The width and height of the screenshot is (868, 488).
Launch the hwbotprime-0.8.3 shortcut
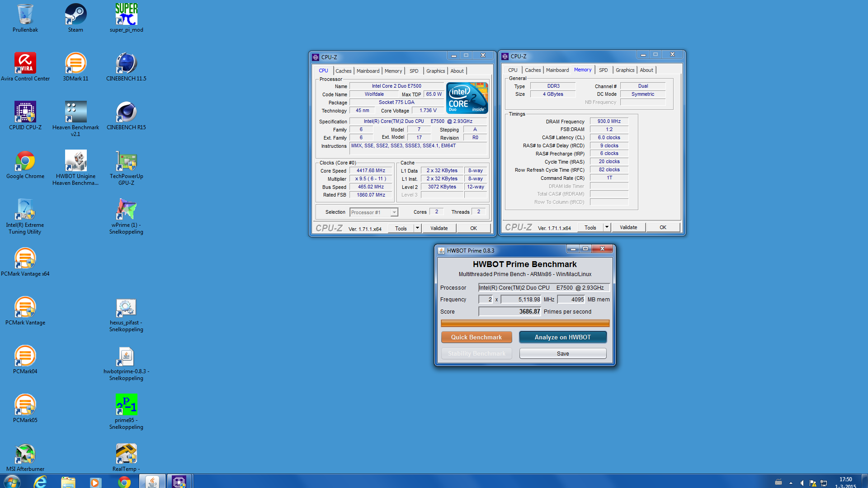[x=126, y=363]
